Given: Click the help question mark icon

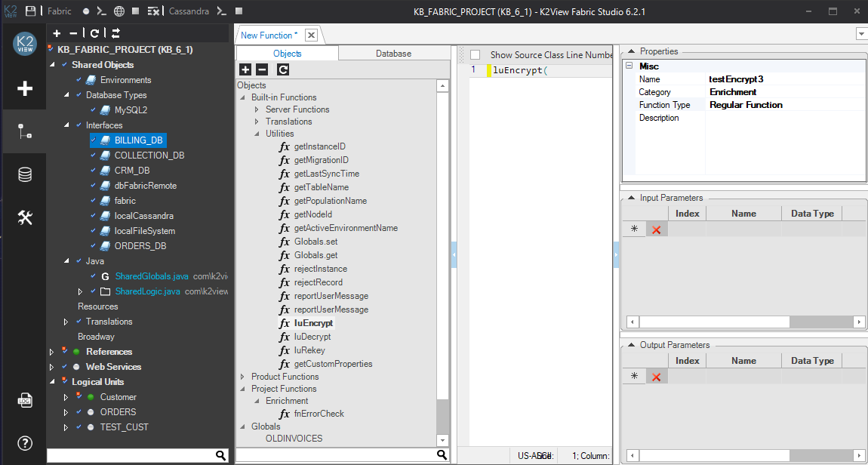Looking at the screenshot, I should [25, 443].
